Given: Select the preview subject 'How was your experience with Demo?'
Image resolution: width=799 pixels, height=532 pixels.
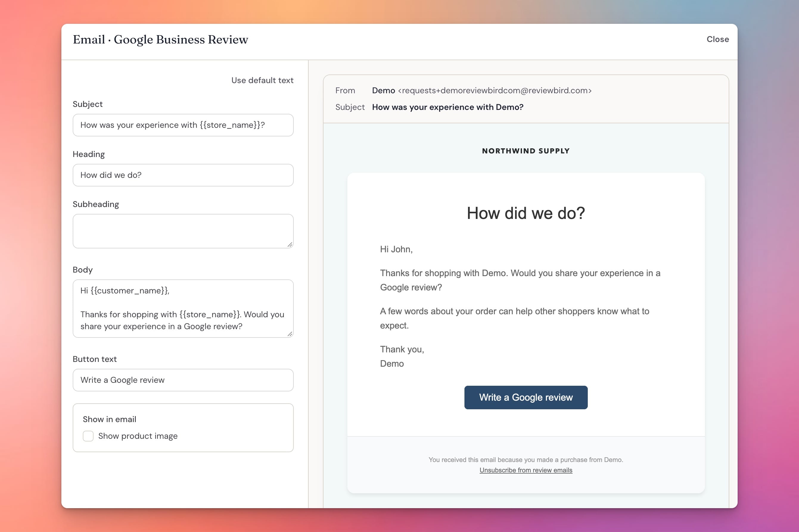Looking at the screenshot, I should [x=448, y=107].
